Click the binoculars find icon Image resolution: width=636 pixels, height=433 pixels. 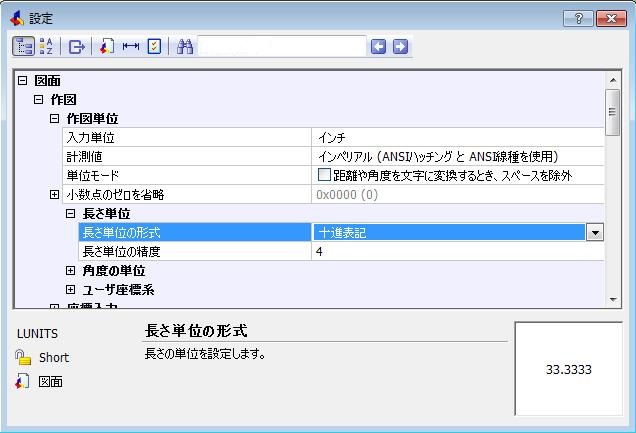pyautogui.click(x=185, y=47)
